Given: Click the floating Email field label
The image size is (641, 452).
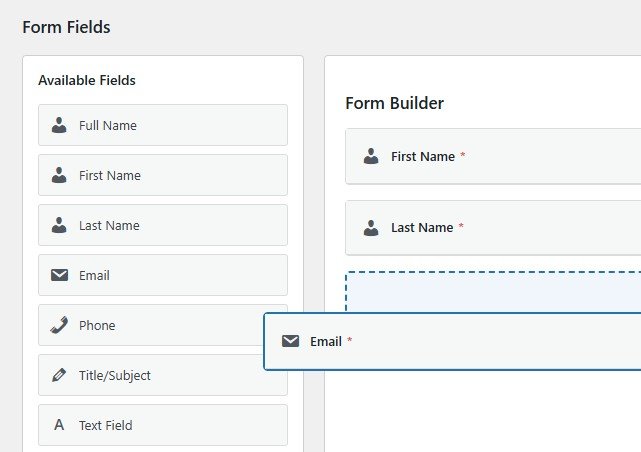Looking at the screenshot, I should pyautogui.click(x=326, y=341).
